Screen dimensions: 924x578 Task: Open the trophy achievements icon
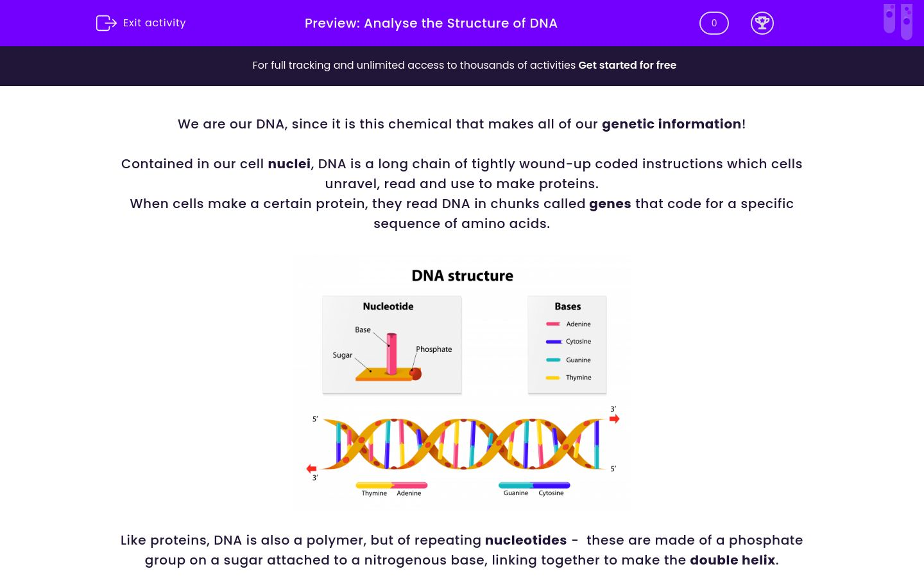click(762, 23)
